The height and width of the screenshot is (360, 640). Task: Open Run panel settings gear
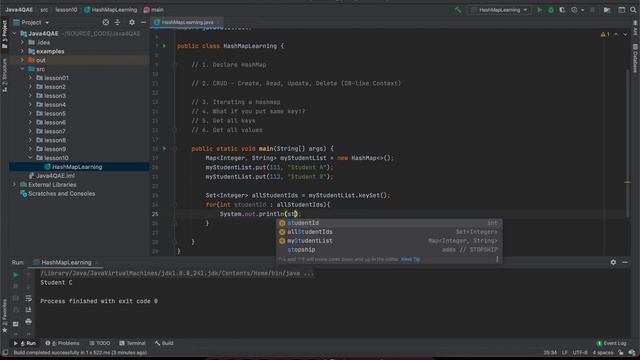coord(613,262)
